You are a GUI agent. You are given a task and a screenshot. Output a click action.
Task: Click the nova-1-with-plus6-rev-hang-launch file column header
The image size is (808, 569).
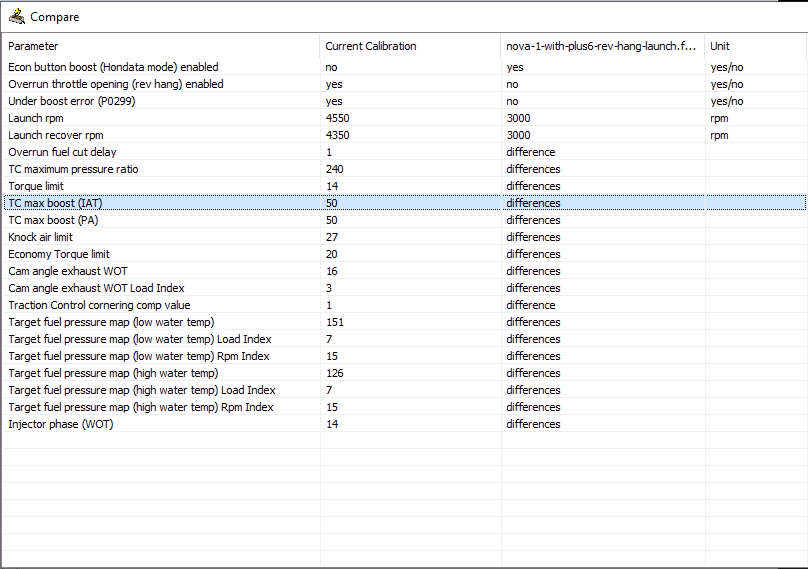click(x=603, y=46)
